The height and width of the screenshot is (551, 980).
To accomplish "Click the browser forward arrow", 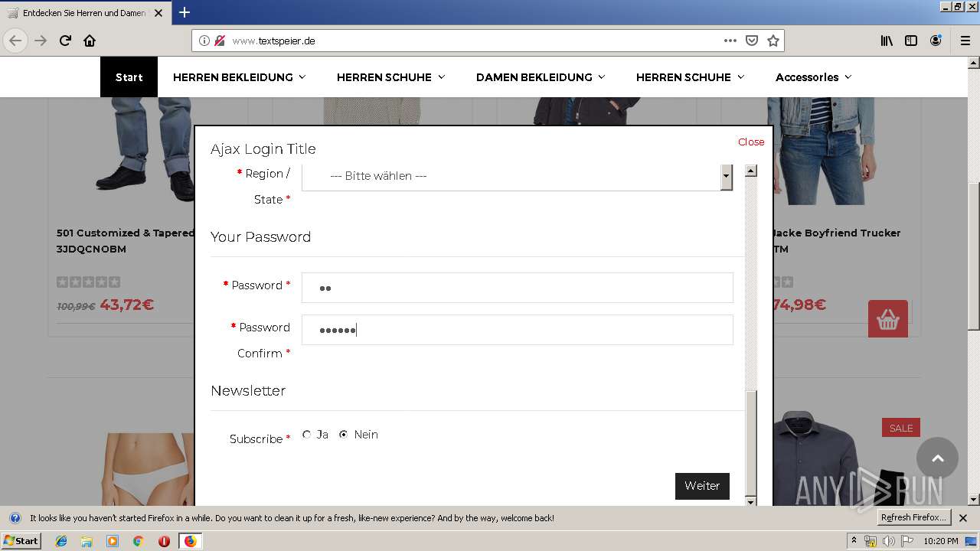I will [x=41, y=41].
